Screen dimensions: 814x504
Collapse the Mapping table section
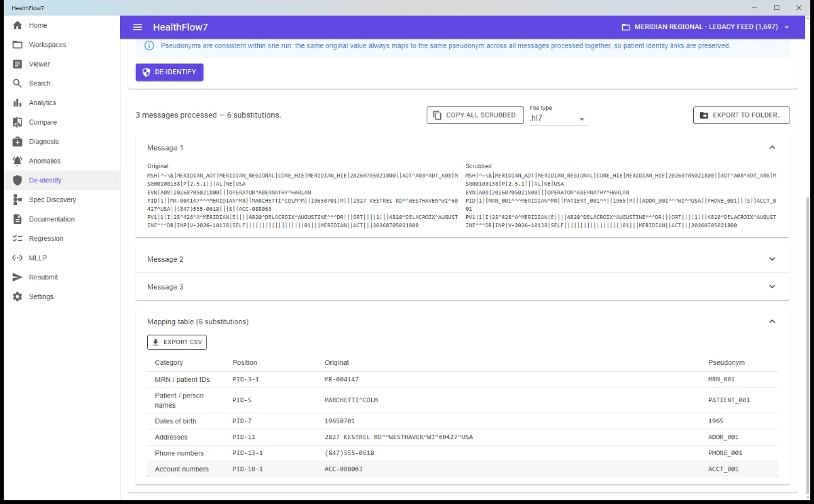pos(772,322)
